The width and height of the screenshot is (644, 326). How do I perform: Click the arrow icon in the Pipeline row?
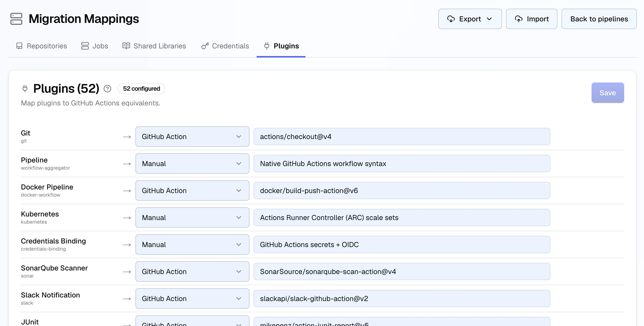tap(127, 164)
